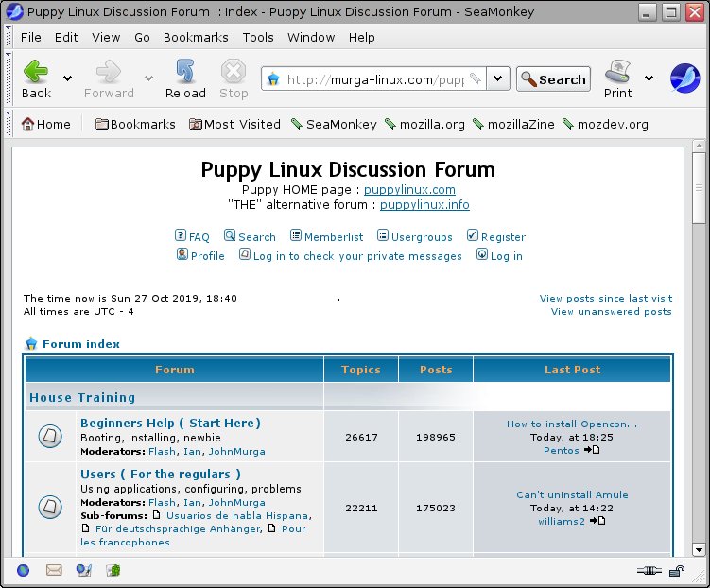Image resolution: width=710 pixels, height=588 pixels.
Task: Click the Search button beside the address bar
Action: tap(553, 79)
